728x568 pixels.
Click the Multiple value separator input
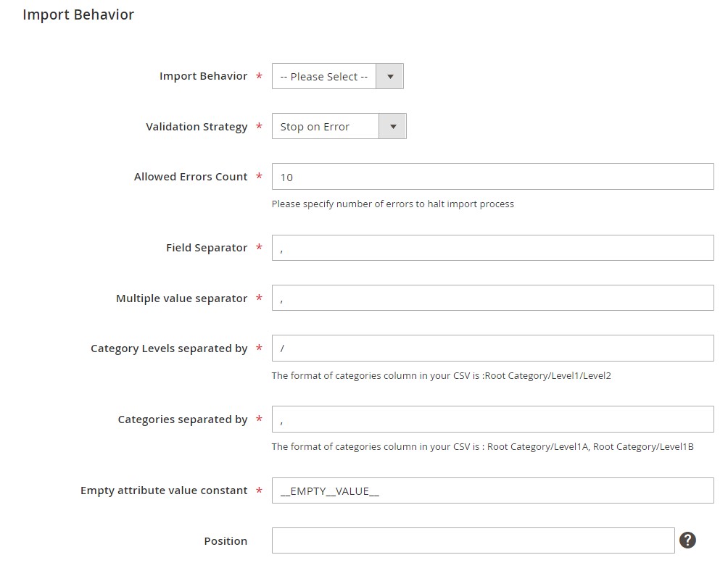coord(492,298)
